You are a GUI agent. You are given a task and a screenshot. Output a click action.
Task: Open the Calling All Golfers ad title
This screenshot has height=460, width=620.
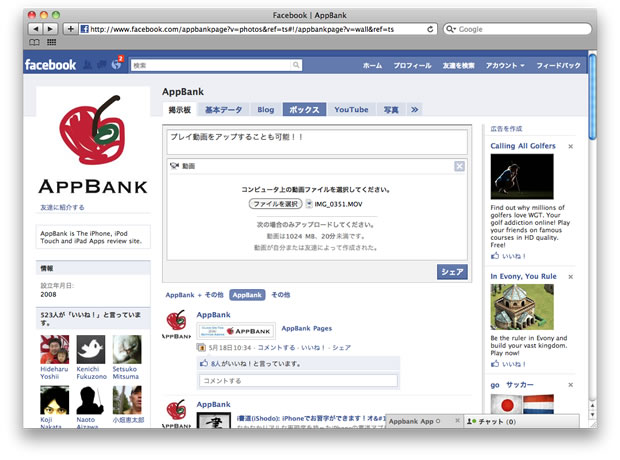tap(523, 146)
